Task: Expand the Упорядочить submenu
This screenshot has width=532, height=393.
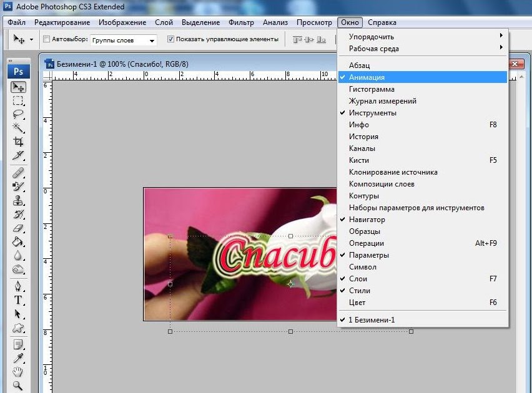Action: tap(423, 37)
